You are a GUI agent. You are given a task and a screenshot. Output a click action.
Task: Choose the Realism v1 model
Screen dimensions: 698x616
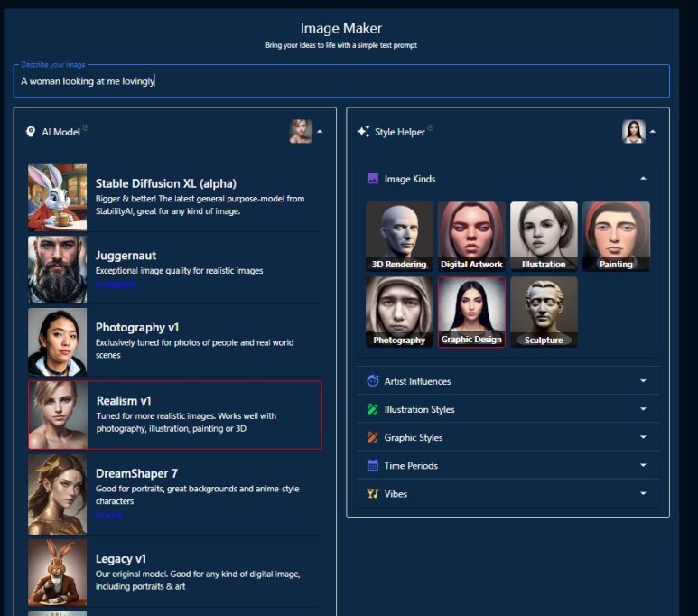coord(174,415)
